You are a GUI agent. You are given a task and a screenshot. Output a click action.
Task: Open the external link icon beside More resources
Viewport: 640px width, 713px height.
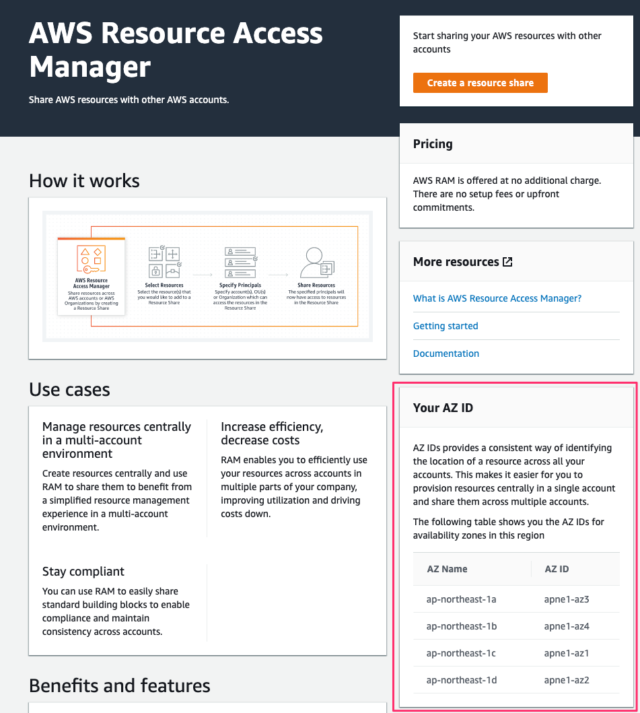click(x=508, y=262)
